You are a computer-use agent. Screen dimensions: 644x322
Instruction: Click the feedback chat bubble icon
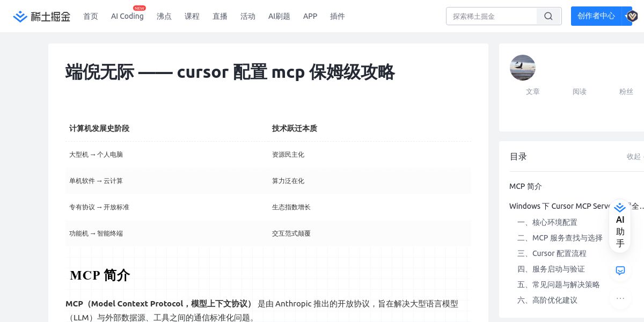pyautogui.click(x=620, y=270)
